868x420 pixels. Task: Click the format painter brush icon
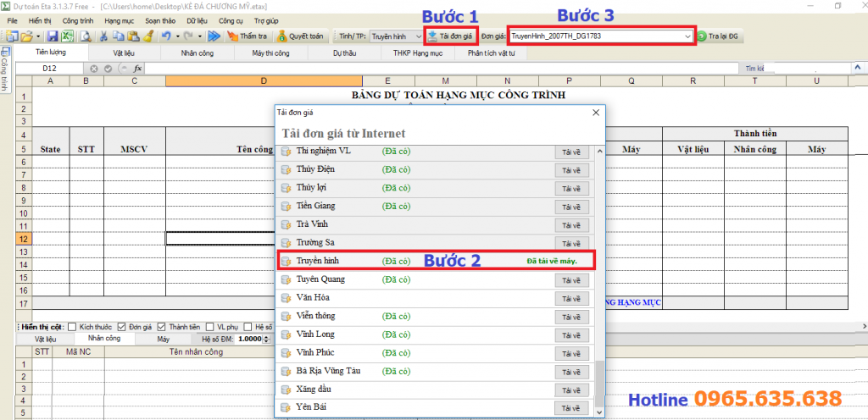[x=147, y=36]
